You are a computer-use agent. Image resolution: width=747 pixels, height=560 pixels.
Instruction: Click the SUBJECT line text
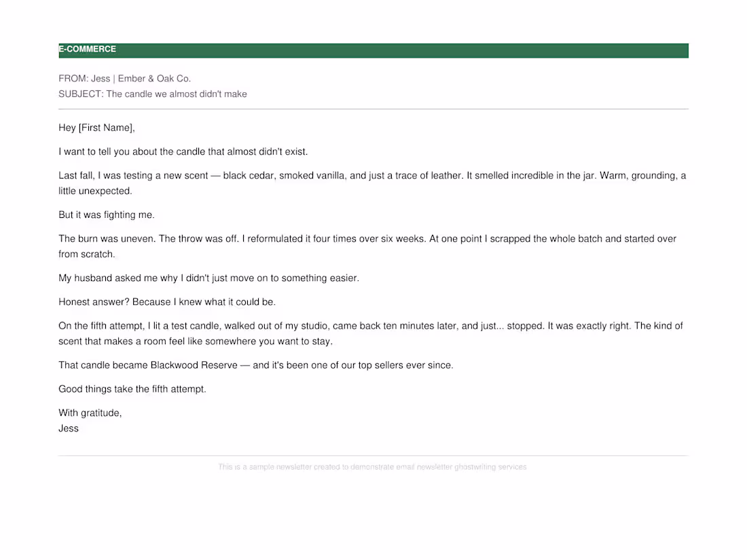click(x=152, y=94)
